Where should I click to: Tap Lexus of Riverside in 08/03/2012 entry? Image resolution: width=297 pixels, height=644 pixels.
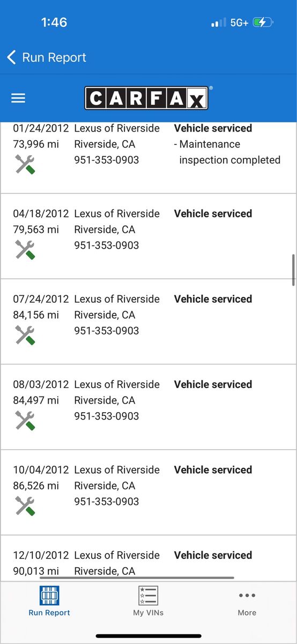pos(117,384)
